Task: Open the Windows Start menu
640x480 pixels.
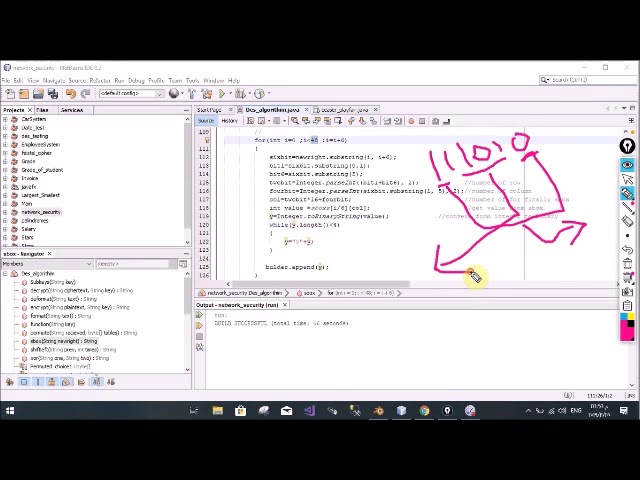Action: point(10,411)
